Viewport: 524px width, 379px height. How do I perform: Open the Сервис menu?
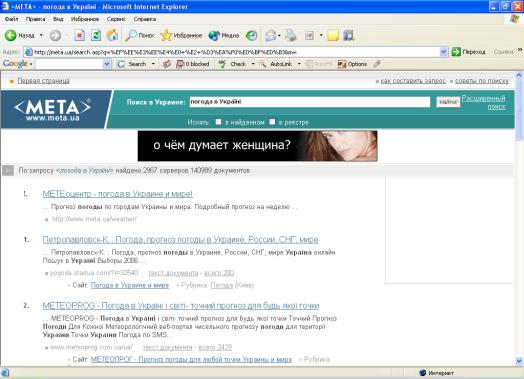click(x=116, y=19)
